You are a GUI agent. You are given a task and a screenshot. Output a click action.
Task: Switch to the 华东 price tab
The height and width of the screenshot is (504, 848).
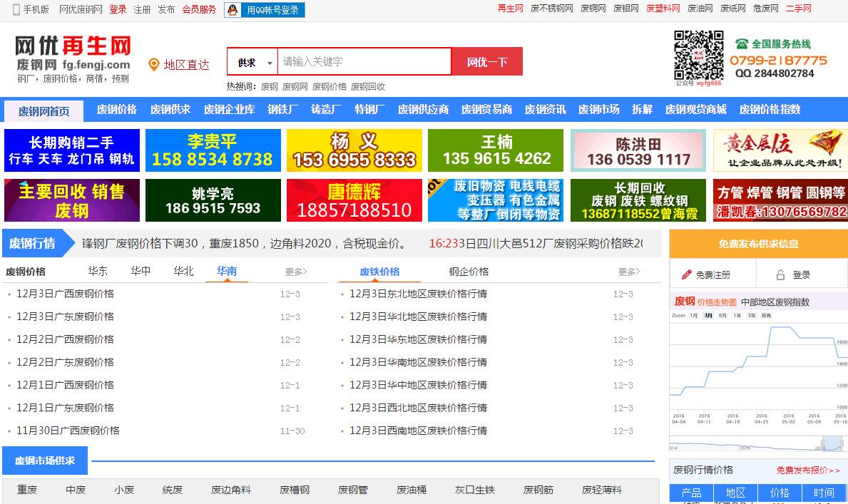coord(98,271)
